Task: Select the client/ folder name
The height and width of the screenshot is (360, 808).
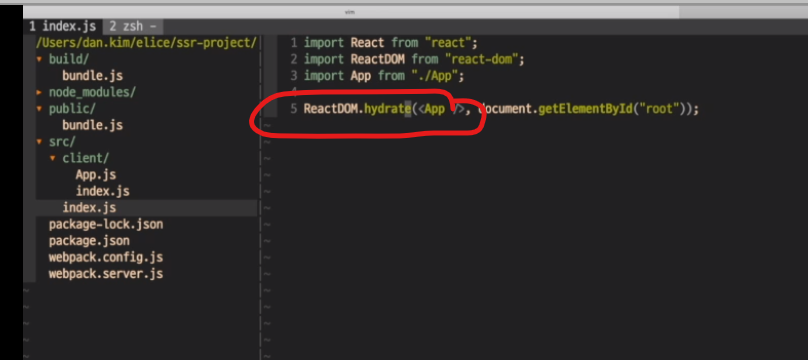Action: (x=86, y=158)
